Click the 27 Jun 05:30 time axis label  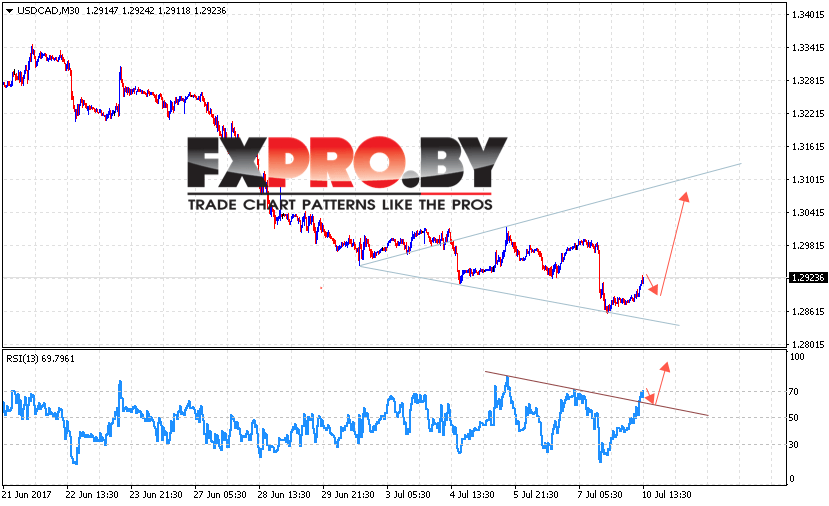coord(220,495)
